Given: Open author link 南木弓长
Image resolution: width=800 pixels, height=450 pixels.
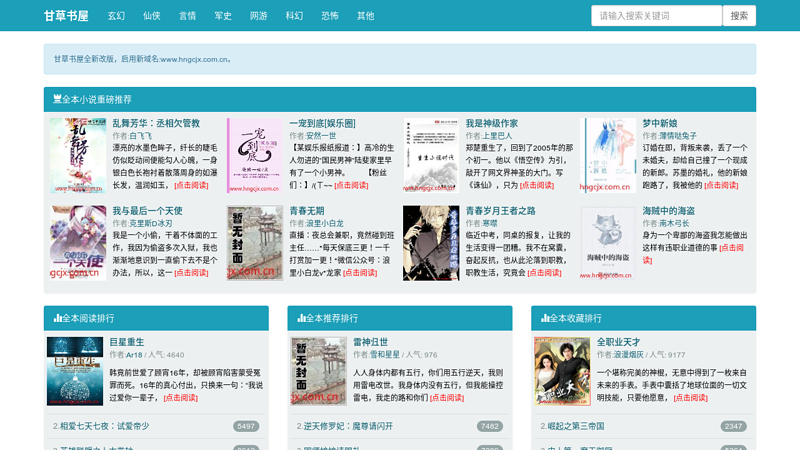Looking at the screenshot, I should point(674,223).
